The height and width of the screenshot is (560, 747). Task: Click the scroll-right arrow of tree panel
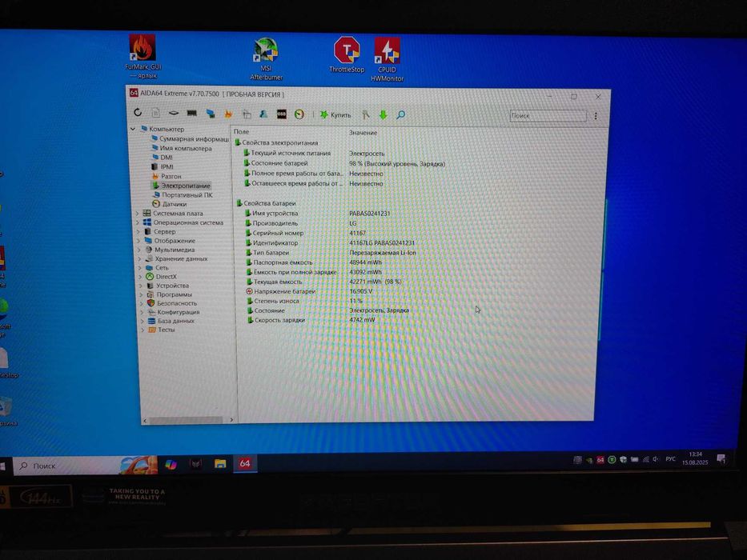click(231, 420)
